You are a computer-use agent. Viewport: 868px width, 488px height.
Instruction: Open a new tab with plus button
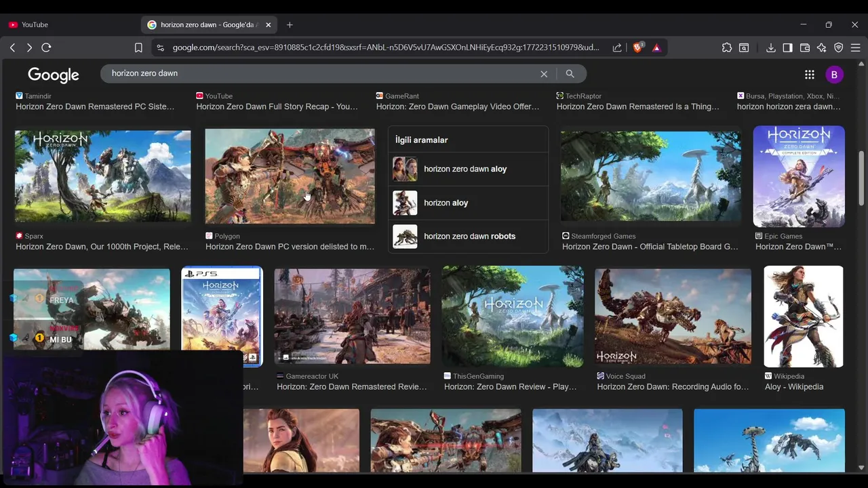290,24
